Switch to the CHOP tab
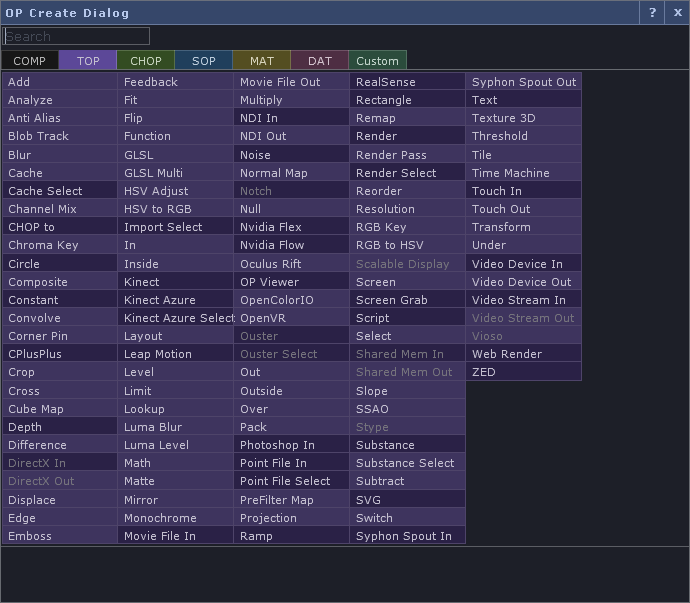Screen dimensions: 690x603 tap(146, 61)
